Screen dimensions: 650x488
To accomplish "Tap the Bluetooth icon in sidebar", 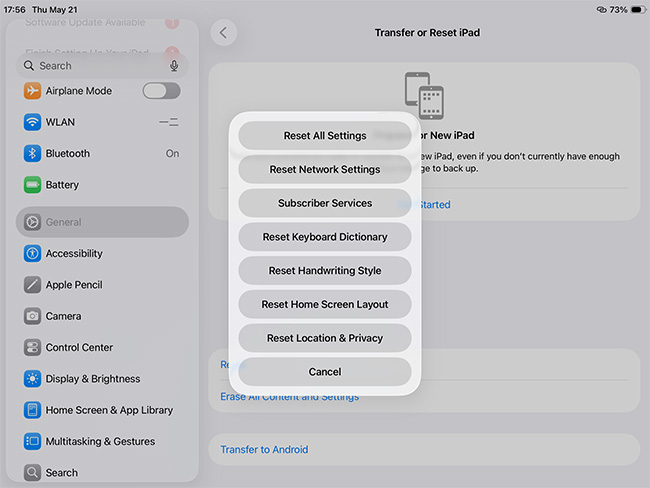I will [x=32, y=153].
